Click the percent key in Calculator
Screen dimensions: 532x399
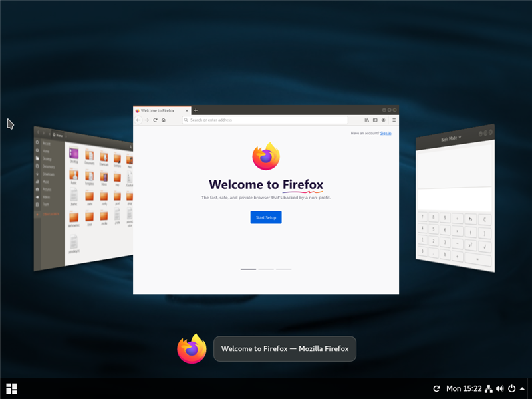[445, 255]
